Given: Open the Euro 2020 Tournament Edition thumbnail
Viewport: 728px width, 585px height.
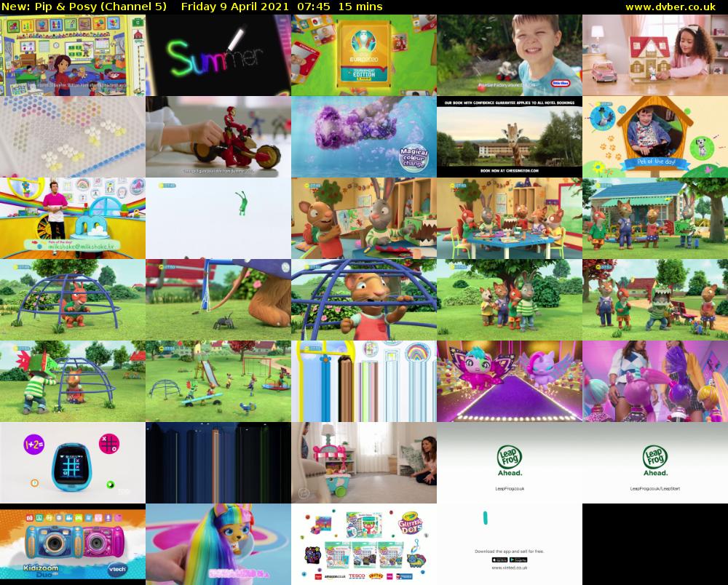Looking at the screenshot, I should tap(364, 55).
